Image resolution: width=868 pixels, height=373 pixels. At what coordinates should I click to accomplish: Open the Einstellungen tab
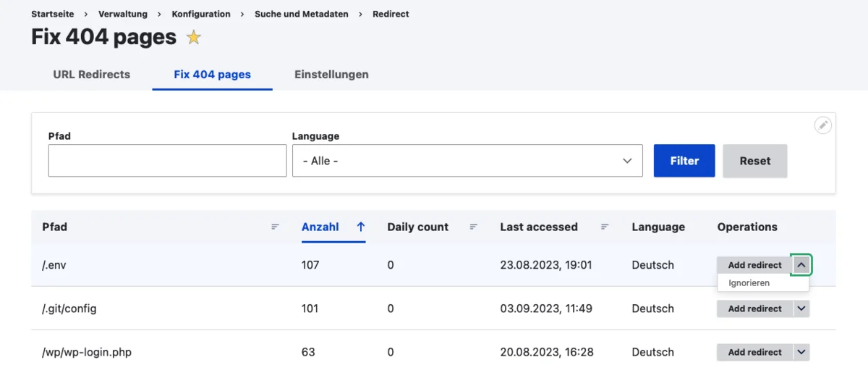[x=331, y=74]
